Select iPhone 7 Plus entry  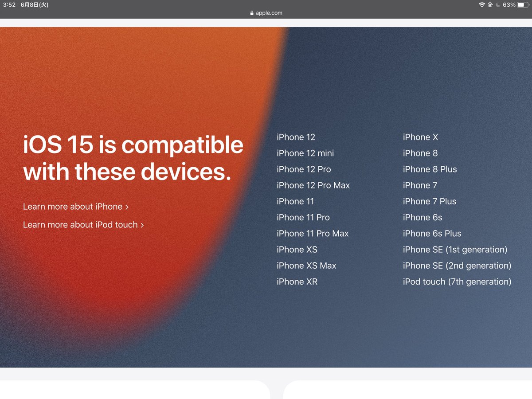[430, 201]
